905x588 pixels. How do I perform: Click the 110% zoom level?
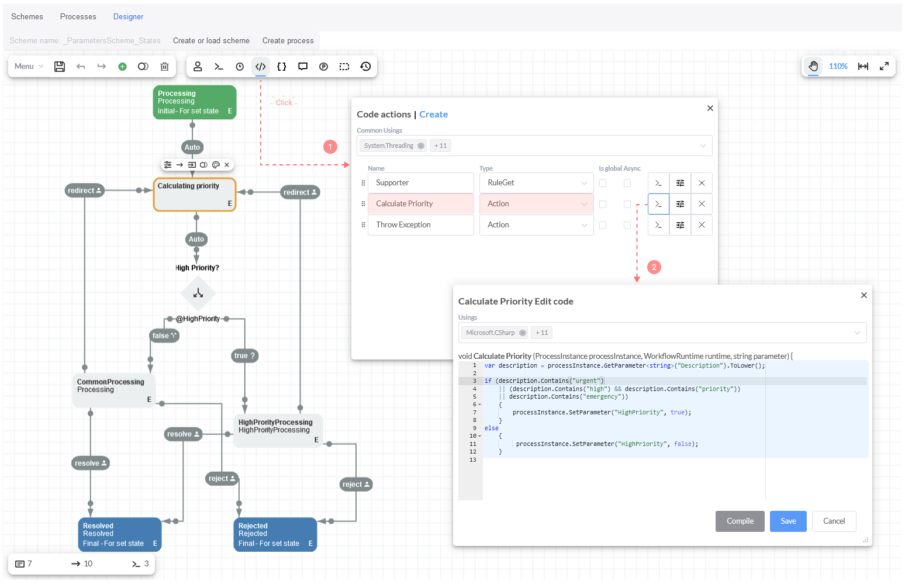coord(838,67)
